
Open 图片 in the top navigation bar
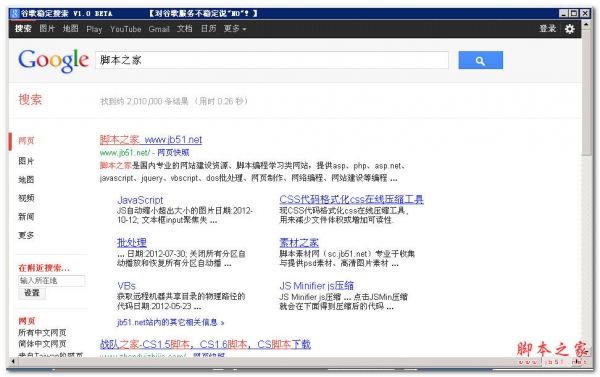point(47,29)
